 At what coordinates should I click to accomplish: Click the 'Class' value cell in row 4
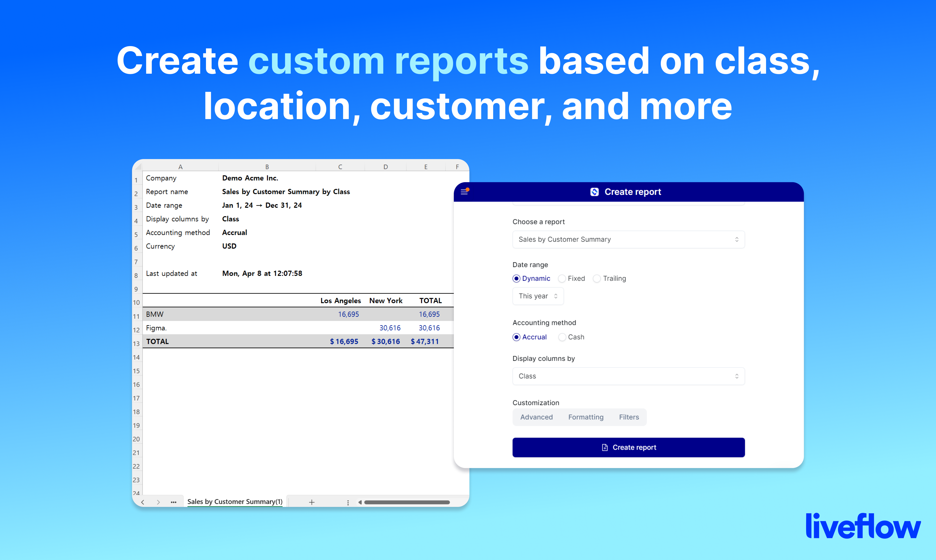point(230,219)
